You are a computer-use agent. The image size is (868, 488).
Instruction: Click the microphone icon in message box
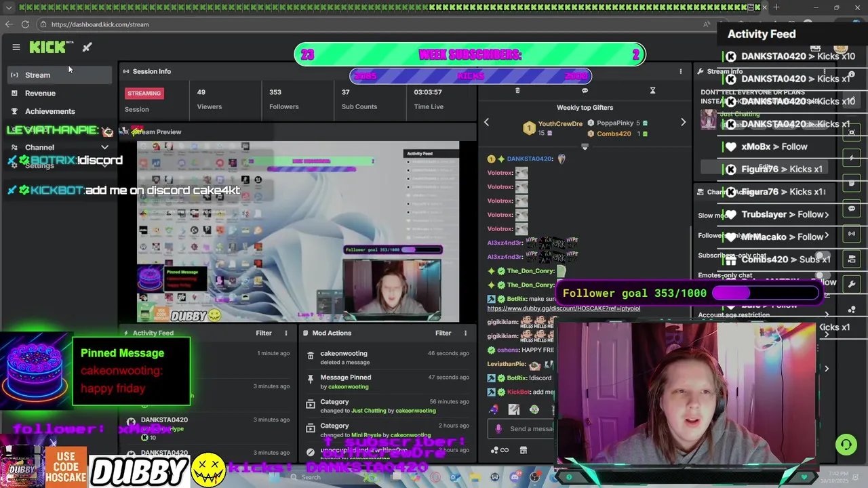point(498,428)
